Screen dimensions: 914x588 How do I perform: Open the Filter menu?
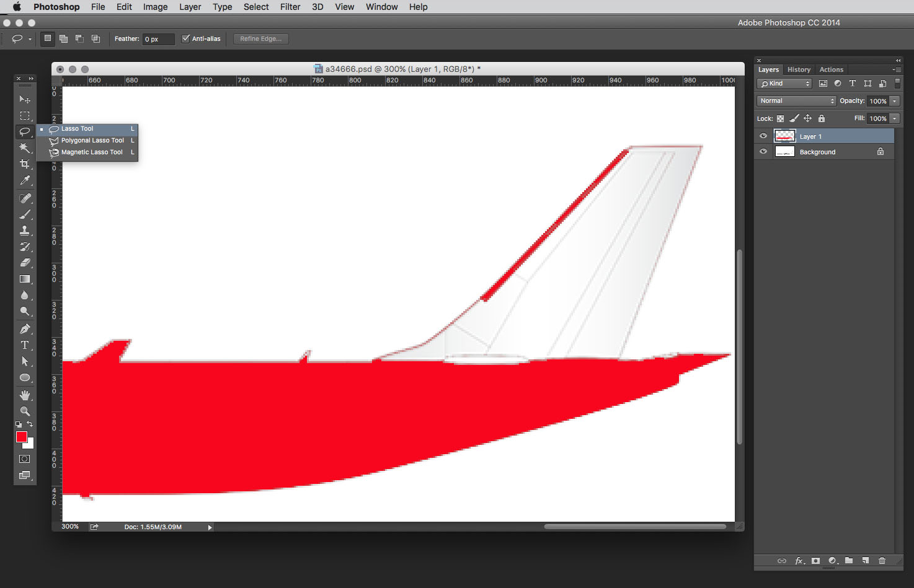click(290, 7)
